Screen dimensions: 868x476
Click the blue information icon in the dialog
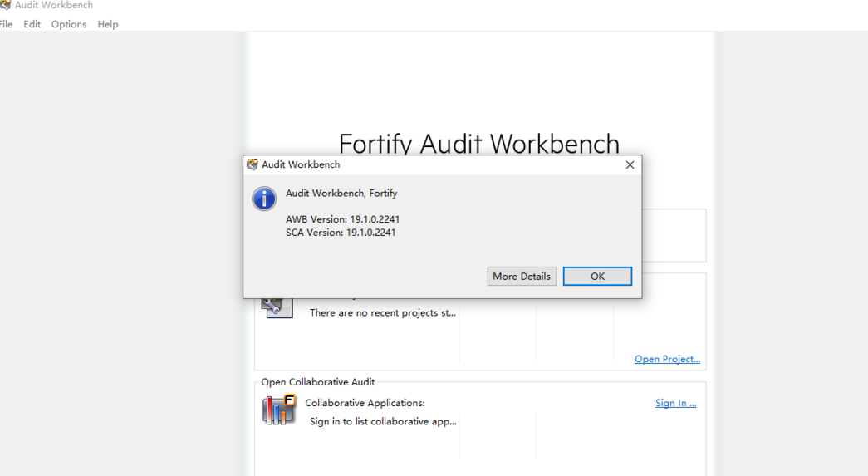pyautogui.click(x=264, y=199)
